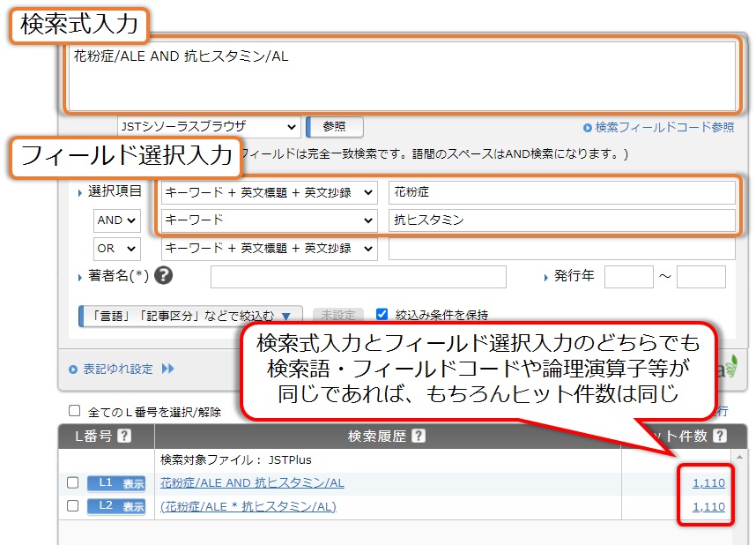This screenshot has height=545, width=756.
Task: Check 全てのＬ番号を選択/解除 checkbox
Action: click(x=75, y=411)
